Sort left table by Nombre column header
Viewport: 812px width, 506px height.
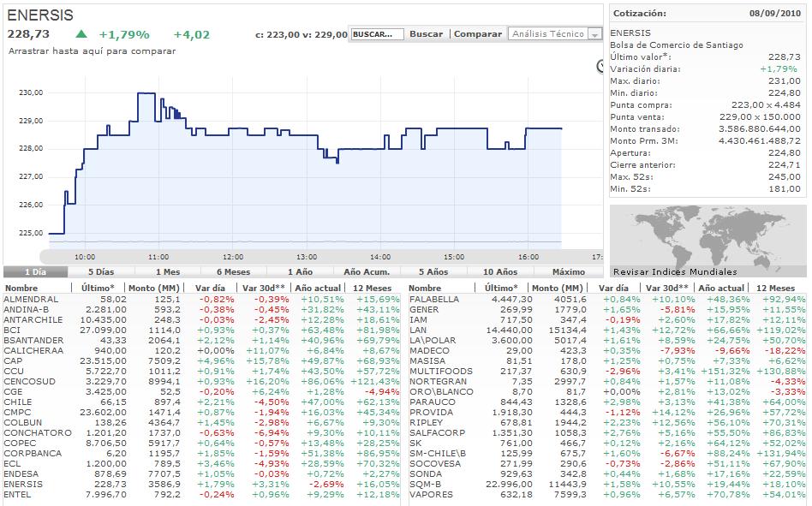coord(21,289)
